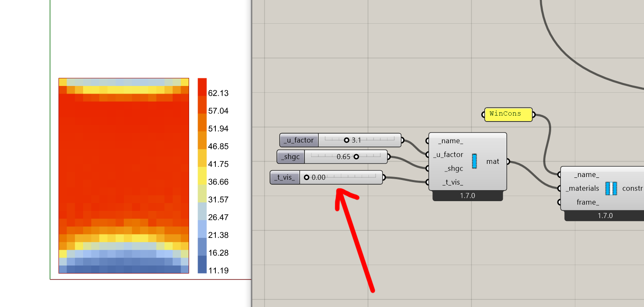Select the _u_factor slider name label
The height and width of the screenshot is (307, 644).
[x=299, y=140]
